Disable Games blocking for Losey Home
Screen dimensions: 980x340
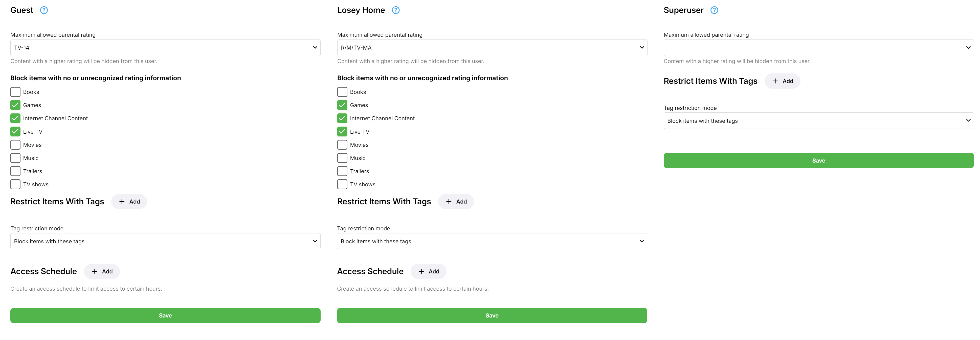(x=342, y=105)
